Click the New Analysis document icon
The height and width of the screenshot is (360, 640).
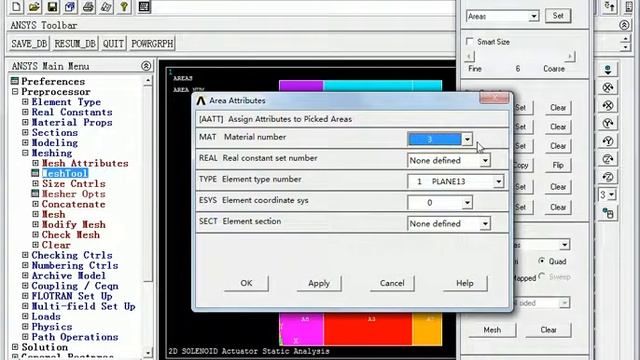16,7
